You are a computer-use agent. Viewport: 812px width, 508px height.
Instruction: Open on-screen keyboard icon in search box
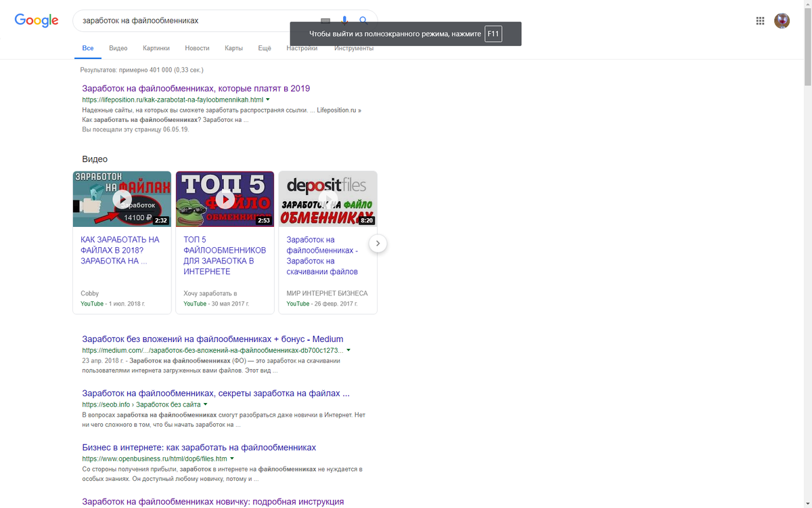325,21
